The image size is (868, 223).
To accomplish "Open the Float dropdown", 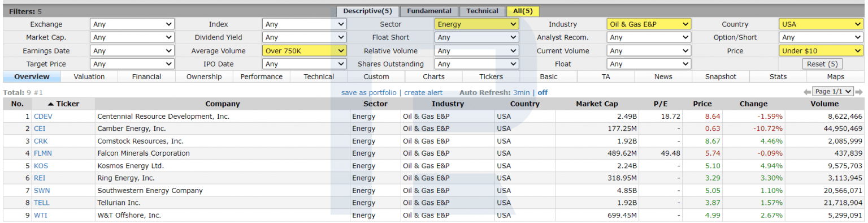I will [649, 64].
